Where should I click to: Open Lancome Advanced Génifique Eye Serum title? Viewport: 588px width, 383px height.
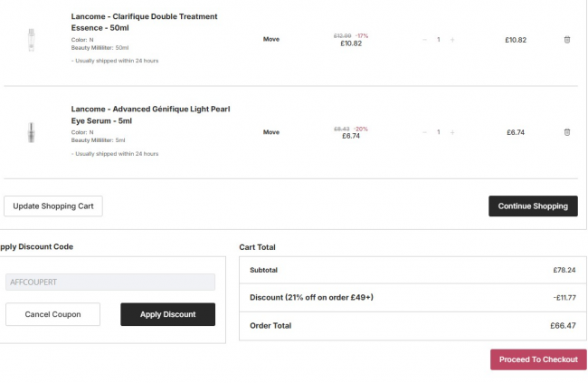pyautogui.click(x=150, y=114)
